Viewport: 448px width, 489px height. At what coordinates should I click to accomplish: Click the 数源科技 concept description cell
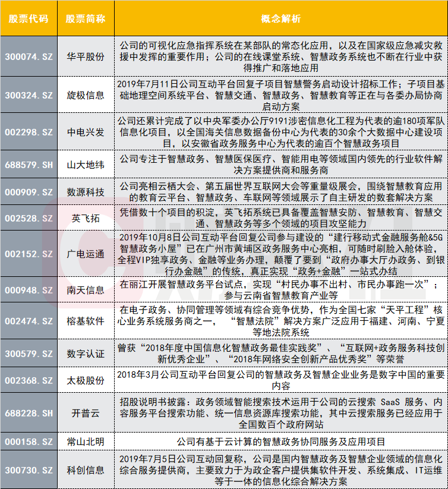pyautogui.click(x=281, y=192)
